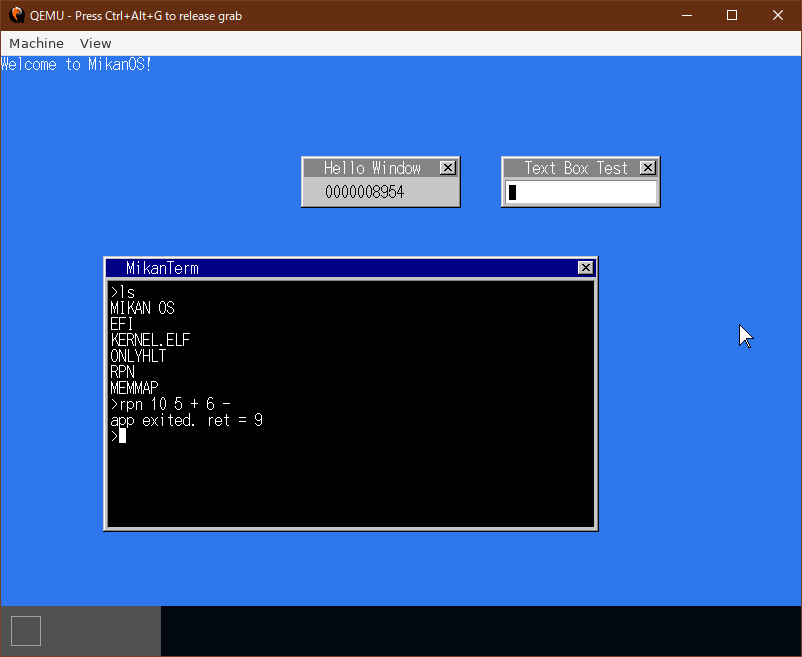Close the QEMU window
Screen dimensions: 802x657
pyautogui.click(x=778, y=15)
